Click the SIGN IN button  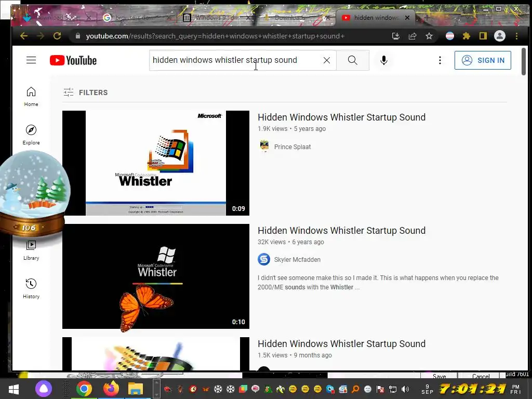[483, 60]
